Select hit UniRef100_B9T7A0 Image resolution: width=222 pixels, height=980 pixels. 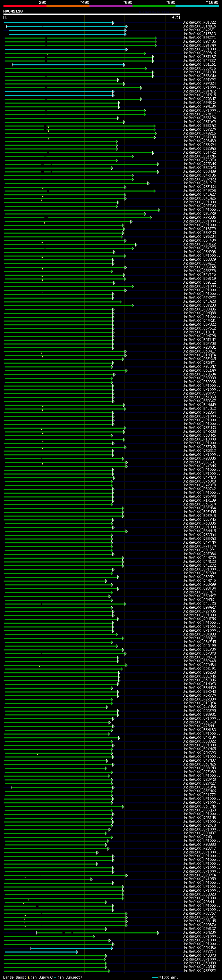click(x=199, y=45)
